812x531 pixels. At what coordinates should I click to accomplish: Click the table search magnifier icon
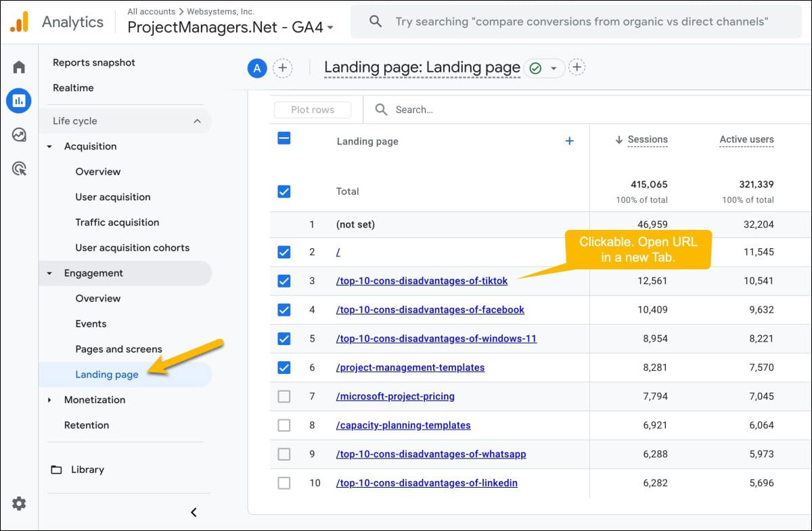point(381,110)
